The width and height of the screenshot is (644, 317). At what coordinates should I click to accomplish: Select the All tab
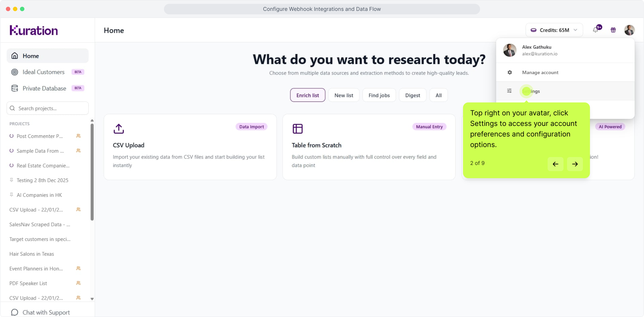(438, 95)
